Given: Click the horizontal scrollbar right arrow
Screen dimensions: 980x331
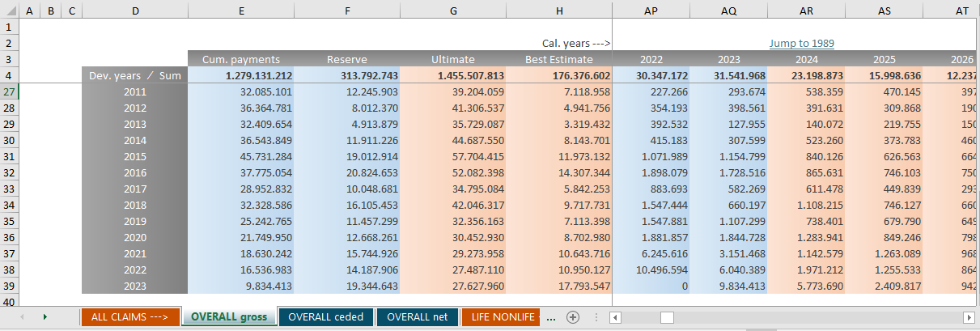Looking at the screenshot, I should tap(969, 317).
